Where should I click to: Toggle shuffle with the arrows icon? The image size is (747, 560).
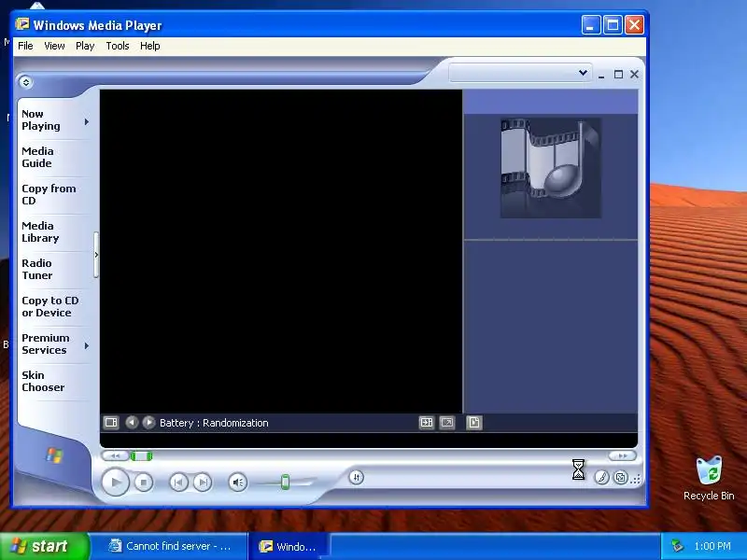[357, 477]
